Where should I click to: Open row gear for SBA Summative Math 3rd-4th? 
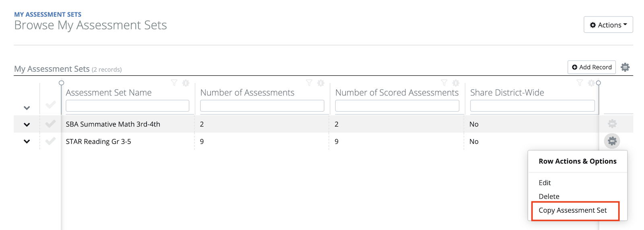(x=612, y=124)
